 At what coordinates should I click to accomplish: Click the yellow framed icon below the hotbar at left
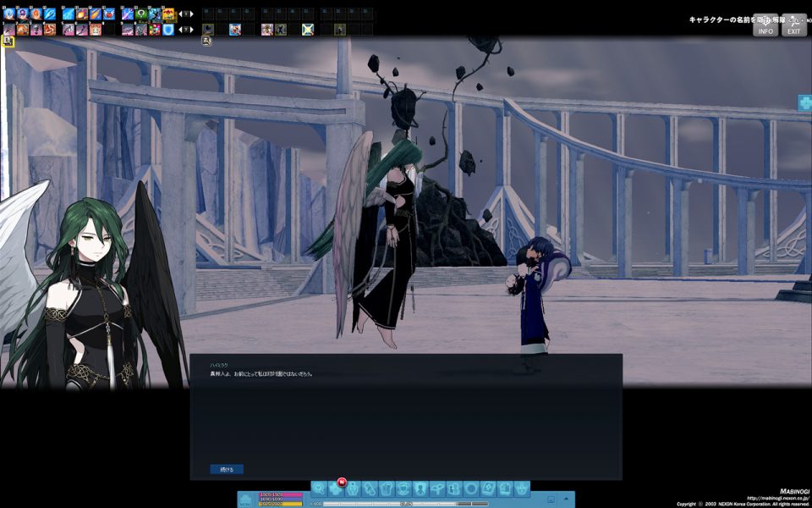point(8,41)
